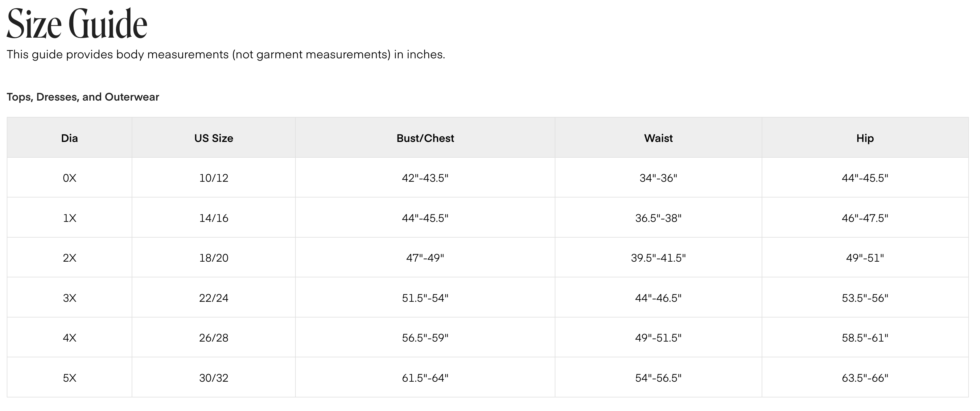
Task: Click hip measurement 63.5"-66" cell
Action: [x=865, y=377]
